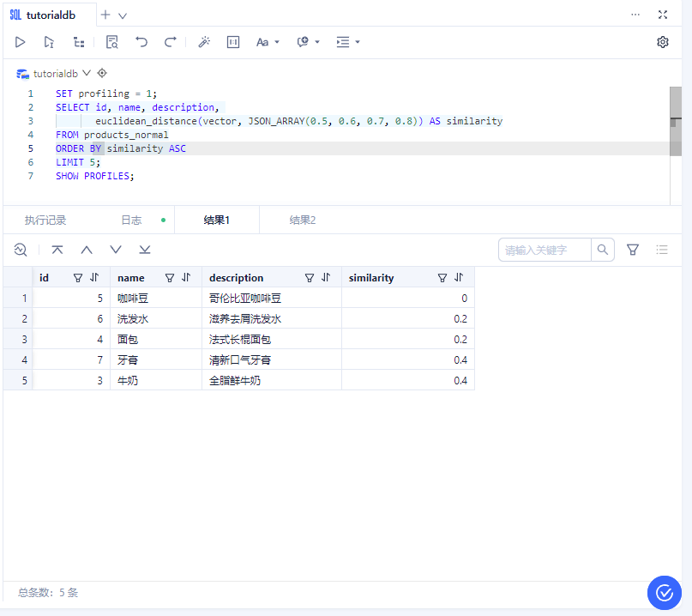Run the SQL with the play icon
The image size is (692, 616).
(20, 42)
